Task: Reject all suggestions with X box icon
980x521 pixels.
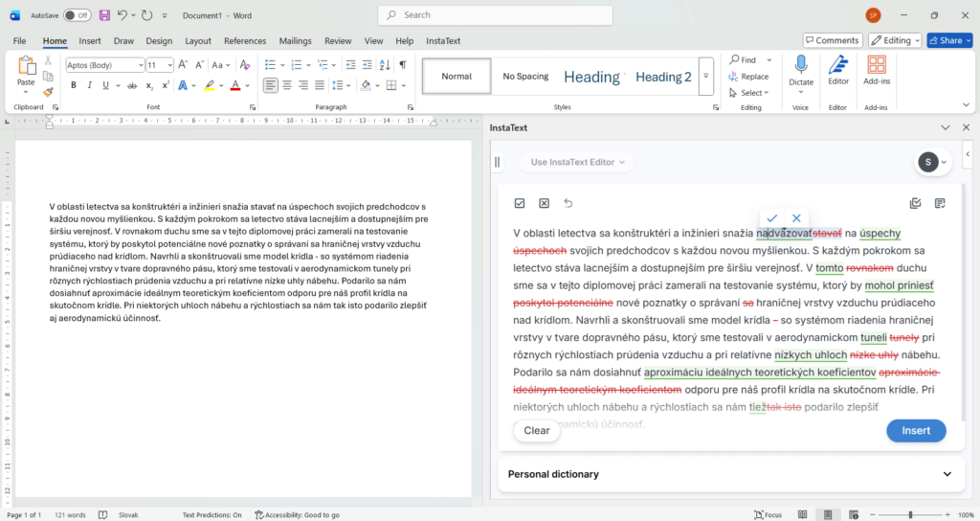Action: coord(544,203)
